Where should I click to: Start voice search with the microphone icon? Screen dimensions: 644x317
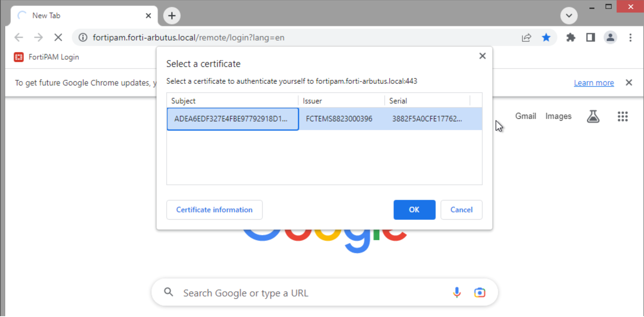(457, 292)
